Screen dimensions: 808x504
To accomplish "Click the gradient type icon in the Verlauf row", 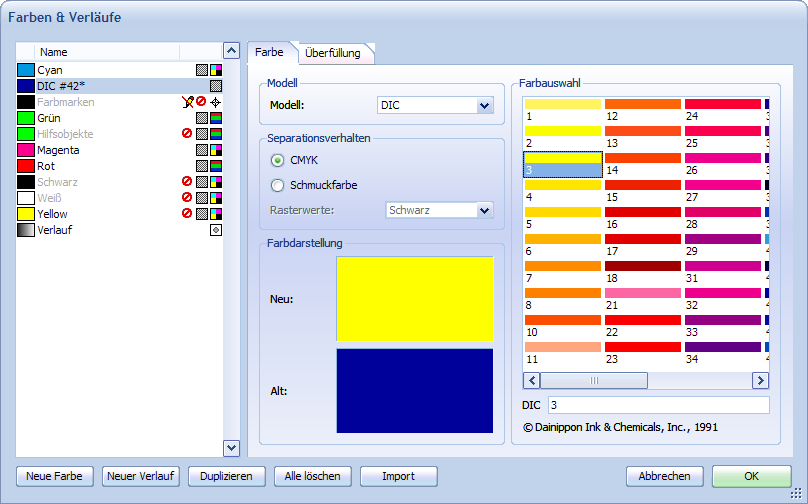I will tap(215, 230).
